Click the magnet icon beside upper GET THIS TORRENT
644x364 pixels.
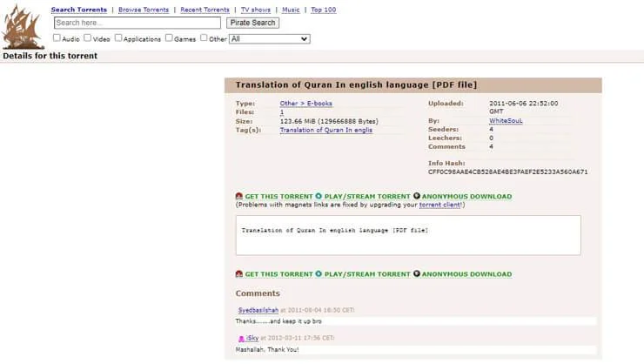[x=239, y=196]
